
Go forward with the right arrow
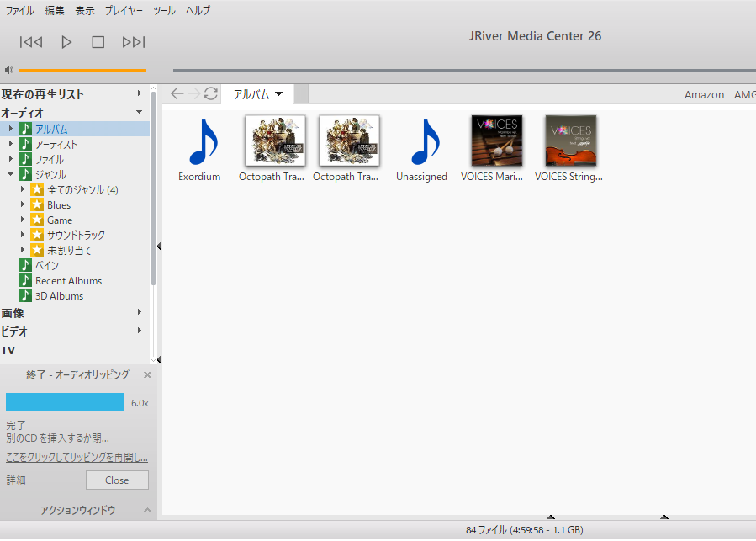pos(193,93)
